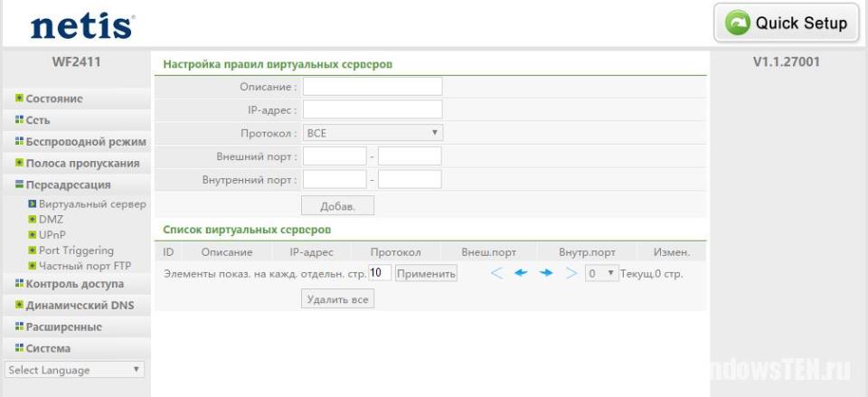Image resolution: width=868 pixels, height=397 pixels.
Task: Open the Сеть menu section
Action: [38, 119]
